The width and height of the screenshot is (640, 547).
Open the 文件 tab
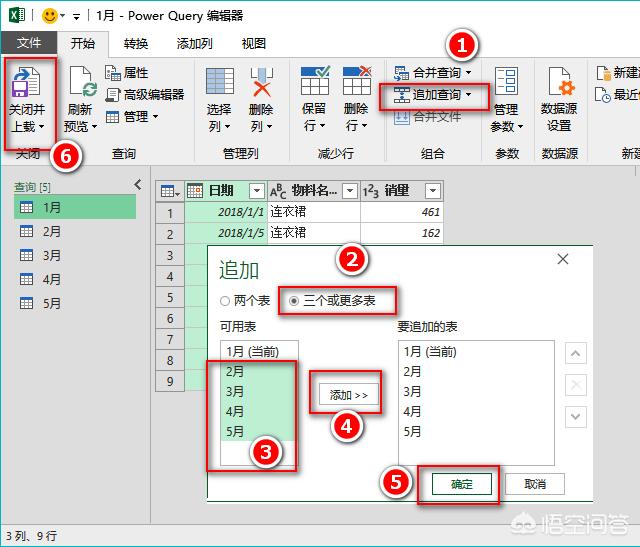click(29, 43)
